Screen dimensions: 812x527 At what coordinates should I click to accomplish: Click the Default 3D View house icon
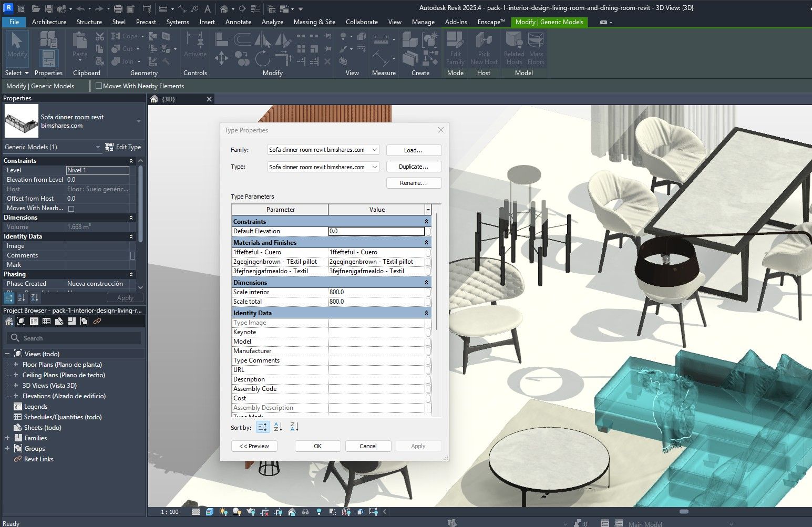point(224,9)
